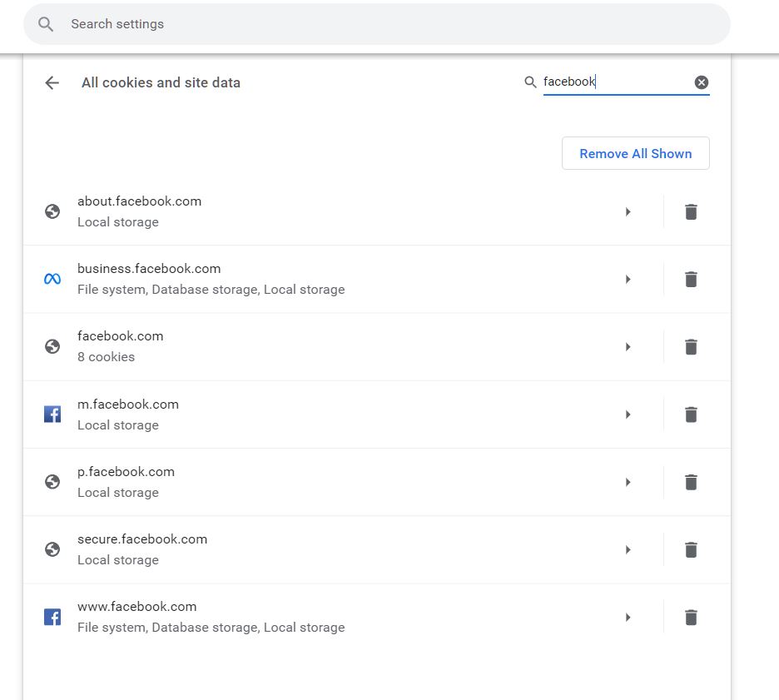
Task: Expand about.facebook.com details arrow
Action: 628,211
